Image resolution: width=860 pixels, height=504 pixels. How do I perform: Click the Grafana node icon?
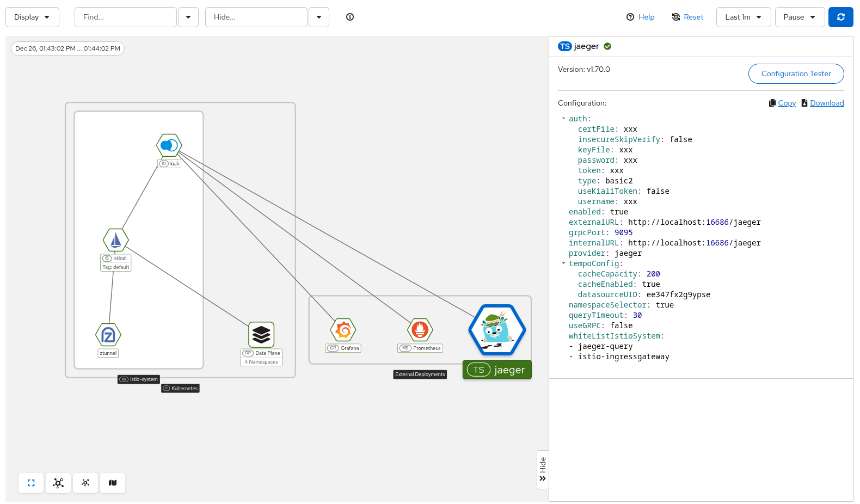point(343,330)
